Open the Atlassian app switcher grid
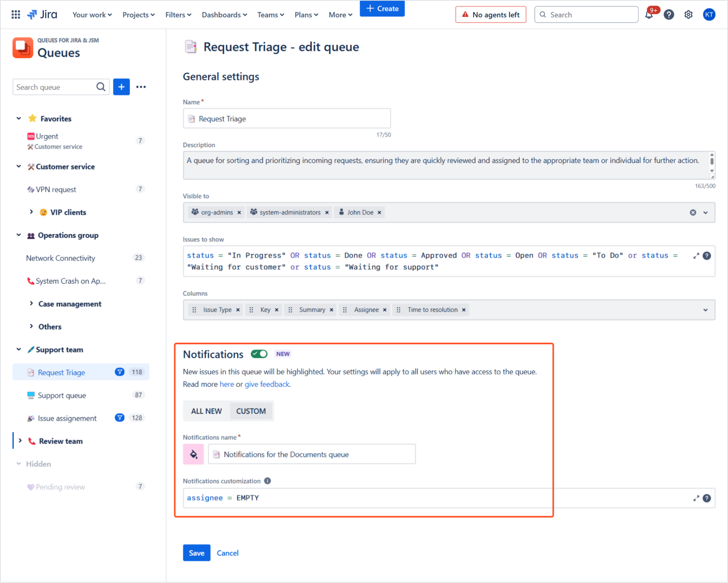 point(15,14)
